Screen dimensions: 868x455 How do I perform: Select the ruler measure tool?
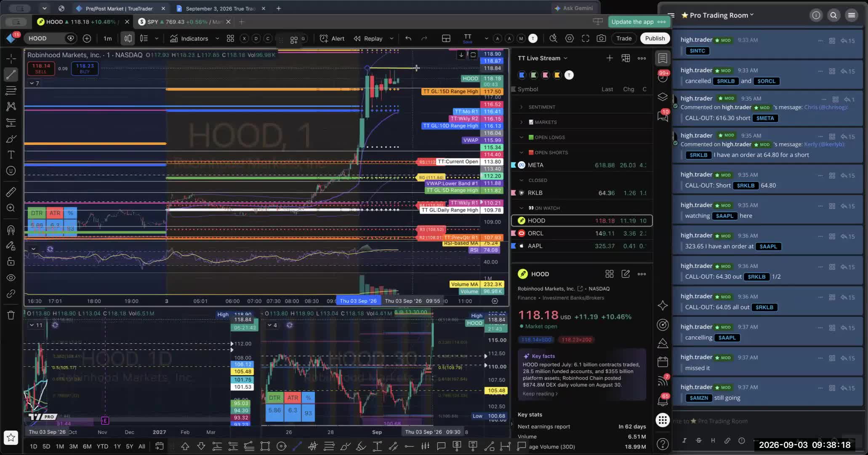pos(11,192)
